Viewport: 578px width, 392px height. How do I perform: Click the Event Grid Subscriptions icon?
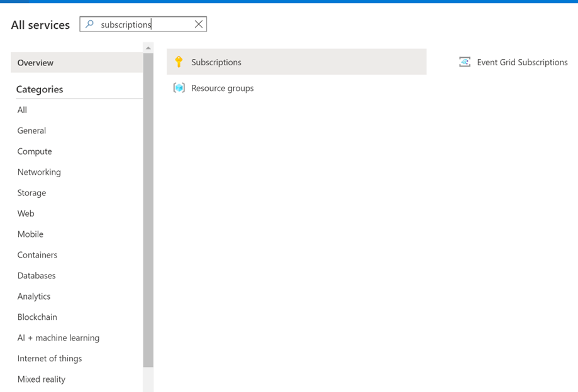(x=465, y=62)
